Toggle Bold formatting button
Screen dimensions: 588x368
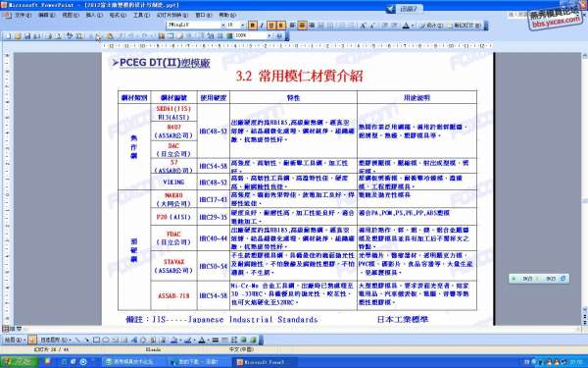coord(253,26)
